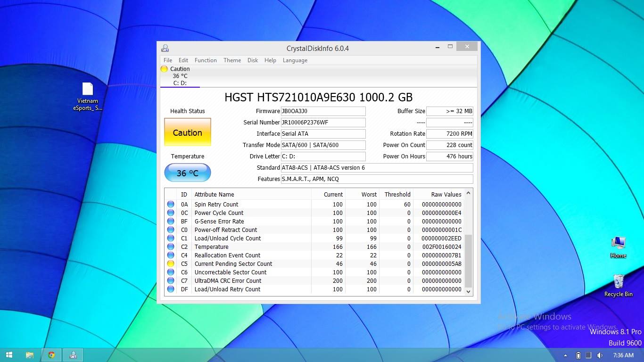The width and height of the screenshot is (644, 362).
Task: Click the Standard ATA8-ACS field
Action: click(x=377, y=168)
